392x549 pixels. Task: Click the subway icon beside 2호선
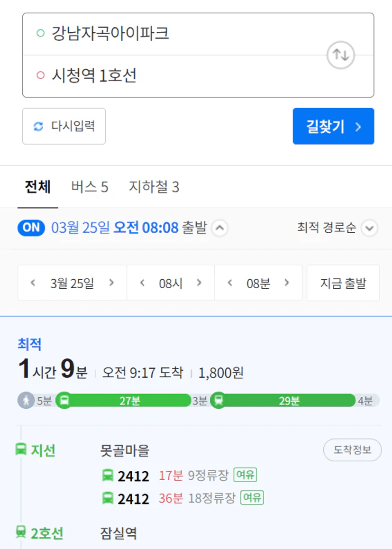tap(21, 533)
